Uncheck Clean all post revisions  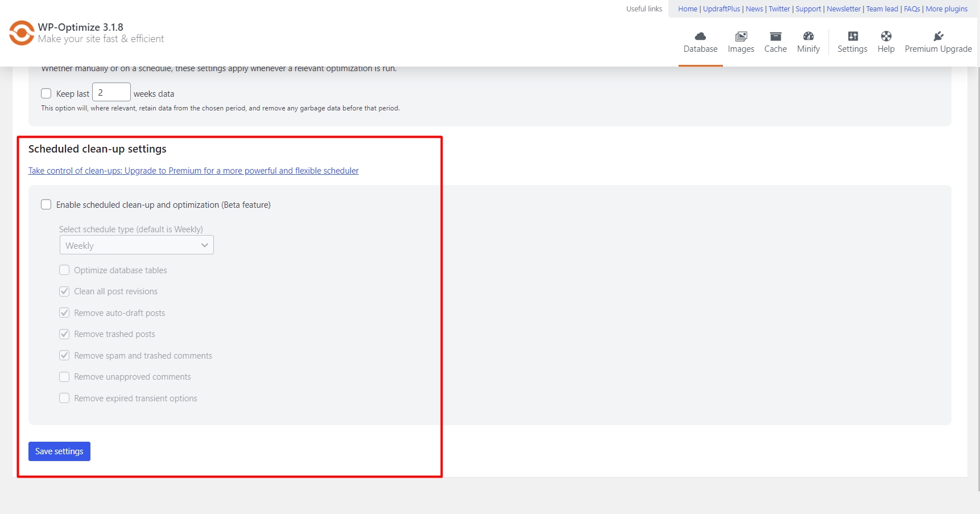click(x=64, y=291)
